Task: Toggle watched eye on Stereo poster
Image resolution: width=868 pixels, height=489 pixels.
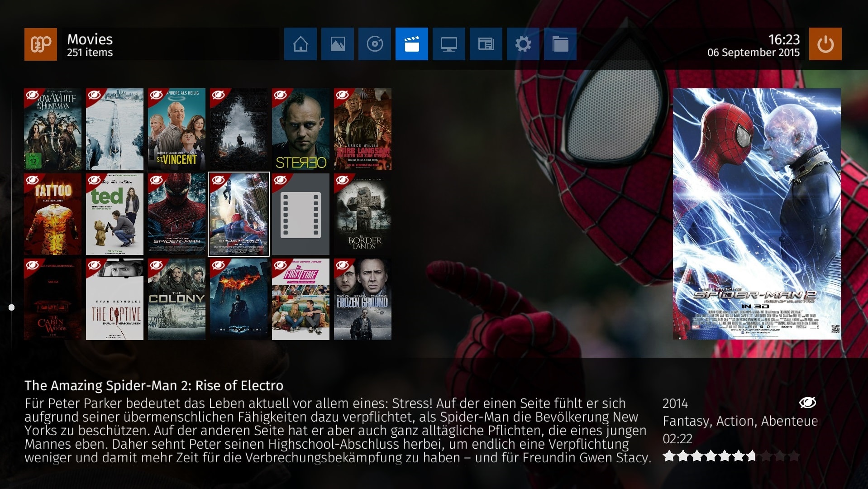Action: [280, 95]
